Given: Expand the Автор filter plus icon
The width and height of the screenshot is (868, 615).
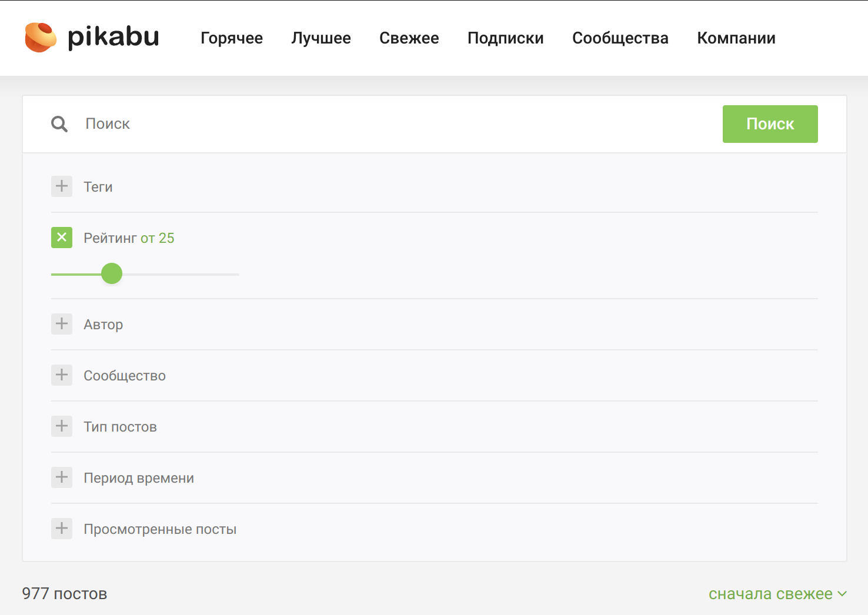Looking at the screenshot, I should click(x=62, y=324).
